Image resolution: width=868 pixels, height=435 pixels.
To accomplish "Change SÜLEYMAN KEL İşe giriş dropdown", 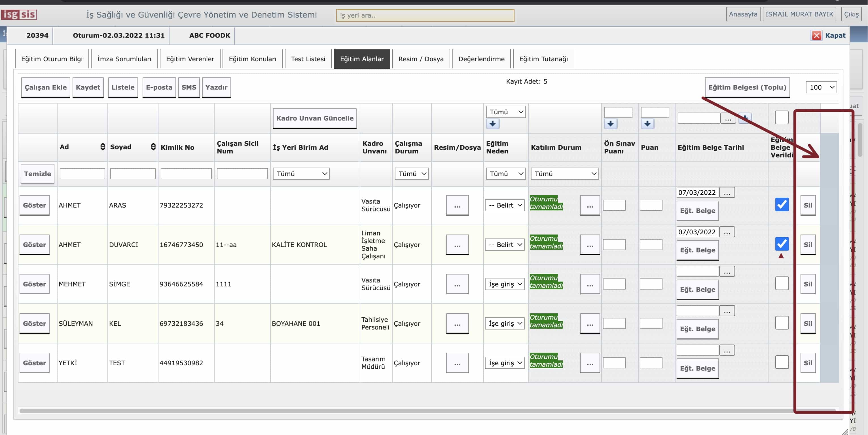I will tap(504, 324).
